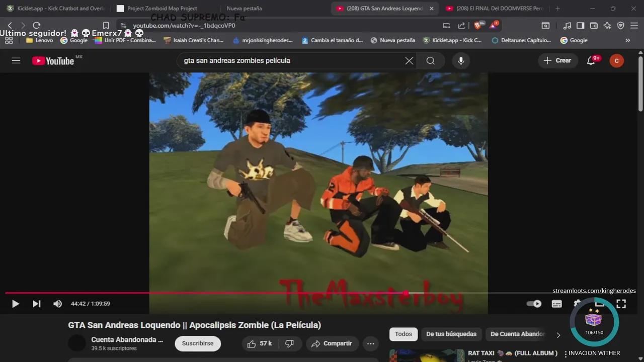The image size is (644, 362).
Task: Show hidden bookmarks with the double chevron
Action: [x=627, y=40]
